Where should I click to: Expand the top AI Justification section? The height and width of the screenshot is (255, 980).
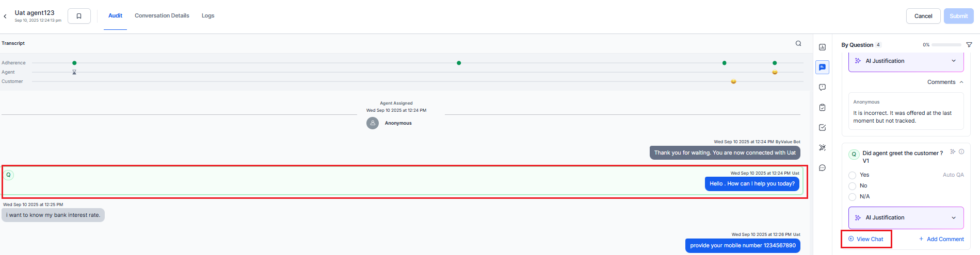(x=953, y=61)
